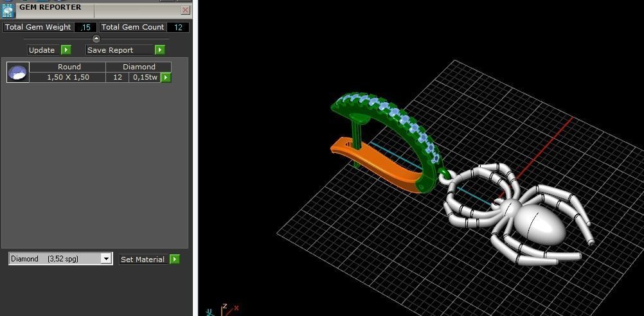Open the Diamond (3,52 spg) material dropdown
The height and width of the screenshot is (316, 644).
click(60, 259)
